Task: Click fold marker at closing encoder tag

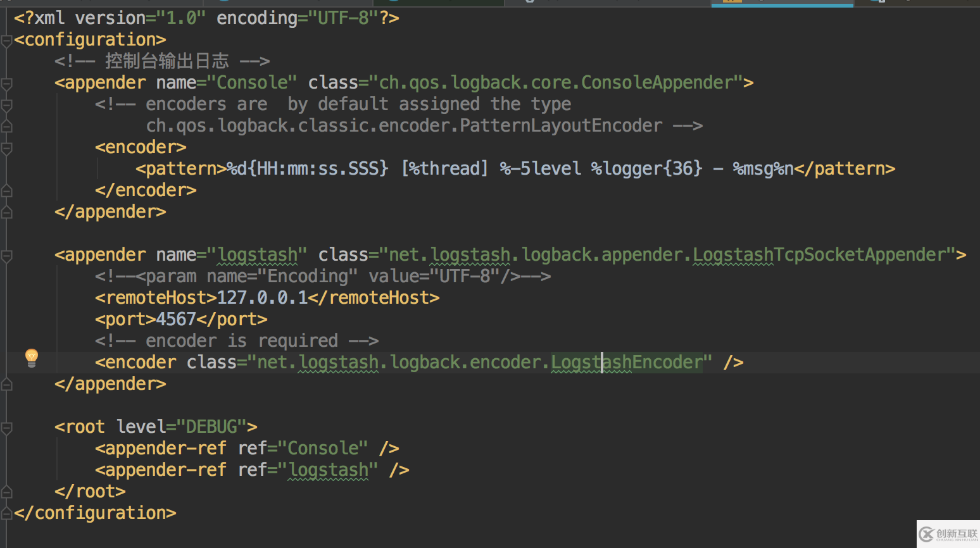Action: coord(7,190)
